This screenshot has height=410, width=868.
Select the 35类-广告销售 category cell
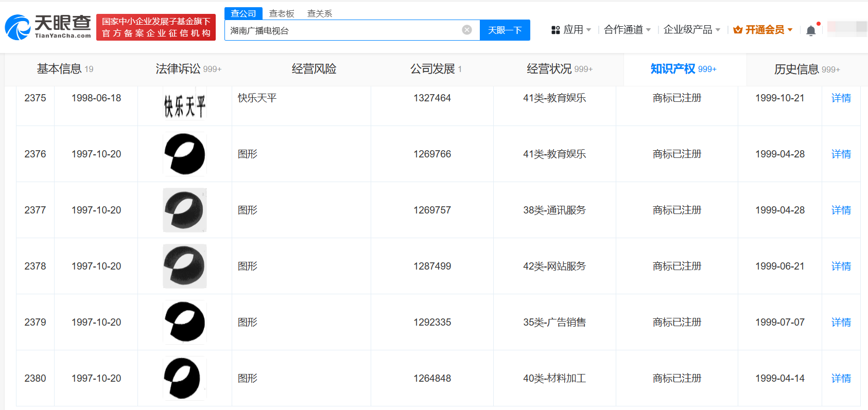[554, 322]
